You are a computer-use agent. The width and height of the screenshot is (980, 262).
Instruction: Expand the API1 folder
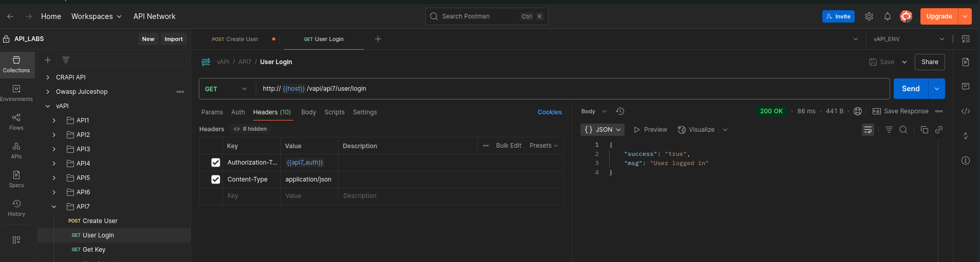[54, 120]
